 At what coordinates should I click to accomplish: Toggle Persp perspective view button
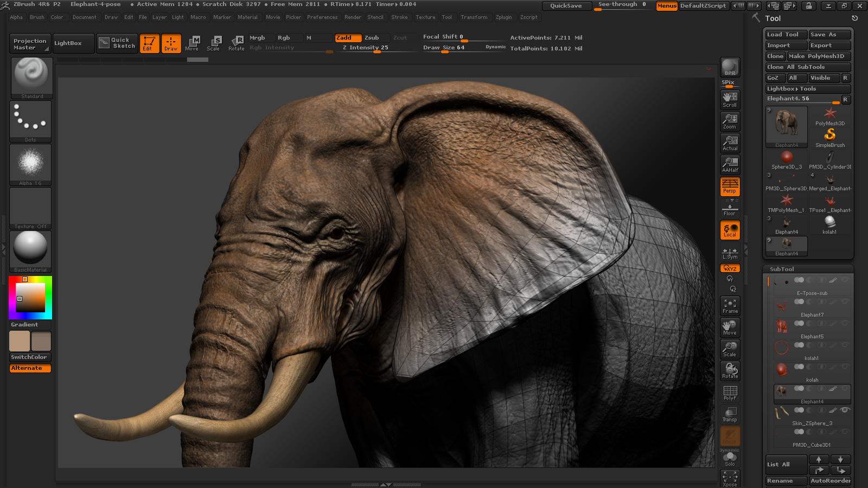(730, 186)
